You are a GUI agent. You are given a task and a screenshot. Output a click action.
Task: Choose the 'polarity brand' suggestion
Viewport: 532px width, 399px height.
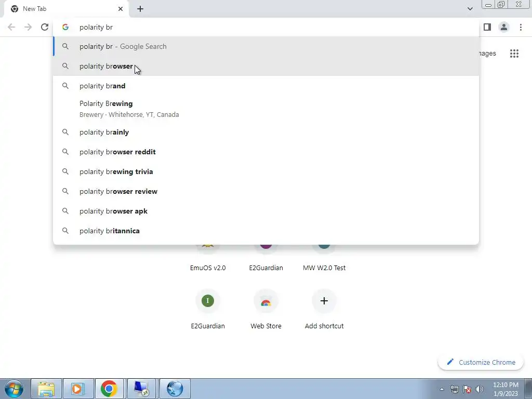[266, 86]
